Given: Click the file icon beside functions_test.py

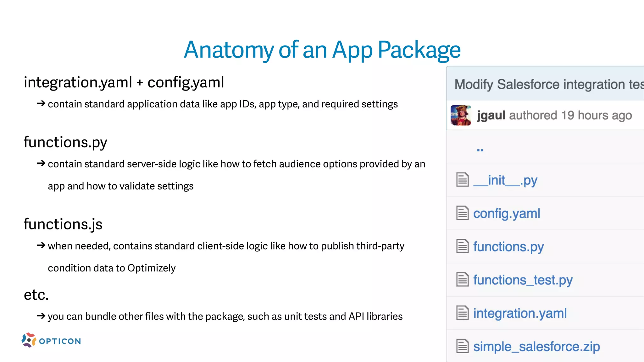Looking at the screenshot, I should coord(462,280).
